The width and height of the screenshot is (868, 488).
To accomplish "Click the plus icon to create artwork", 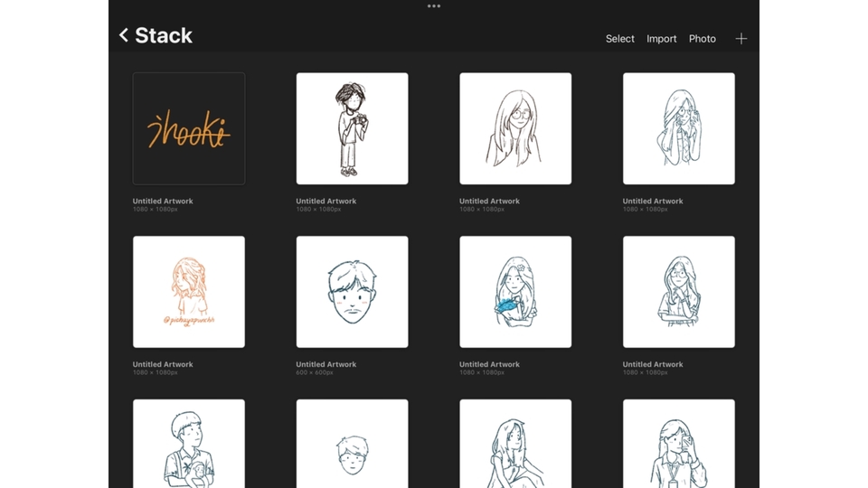I will pos(741,39).
